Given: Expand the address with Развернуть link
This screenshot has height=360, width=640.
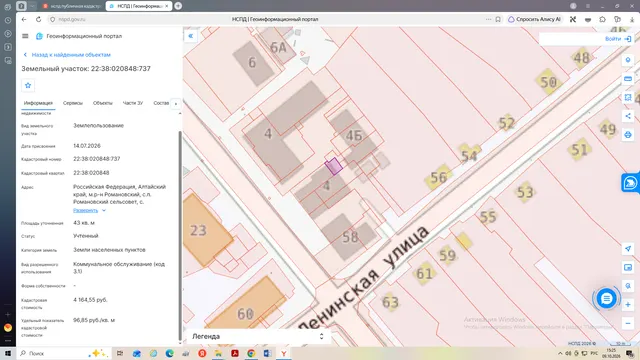Looking at the screenshot, I should (89, 210).
